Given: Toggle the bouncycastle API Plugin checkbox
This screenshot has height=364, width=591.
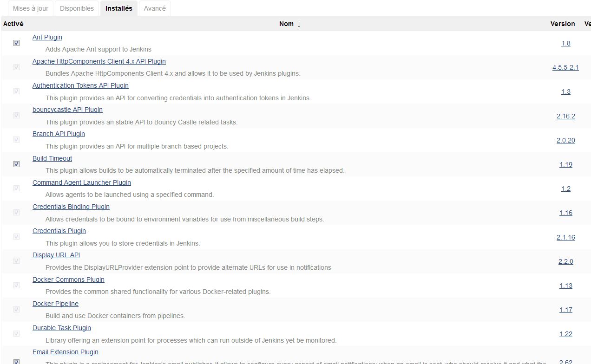Looking at the screenshot, I should click(17, 115).
